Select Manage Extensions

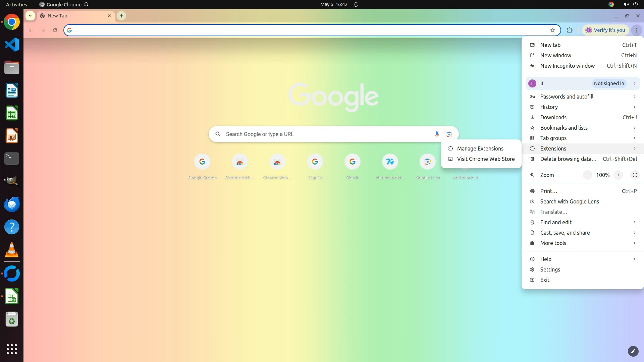point(480,148)
